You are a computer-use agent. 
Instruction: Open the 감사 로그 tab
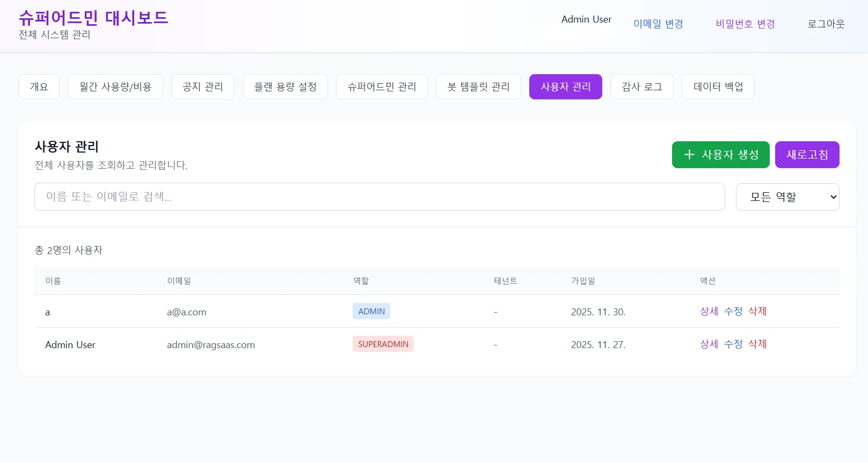(x=641, y=87)
